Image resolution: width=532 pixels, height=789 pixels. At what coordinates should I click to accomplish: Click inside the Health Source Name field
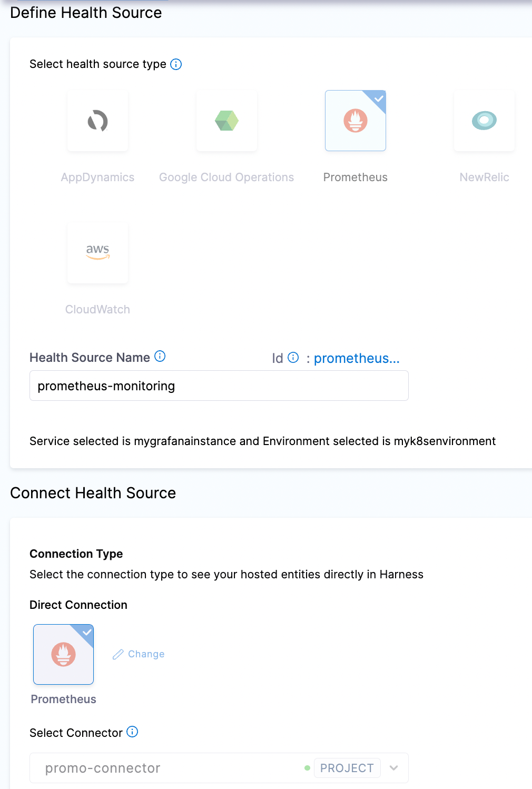[x=219, y=386]
